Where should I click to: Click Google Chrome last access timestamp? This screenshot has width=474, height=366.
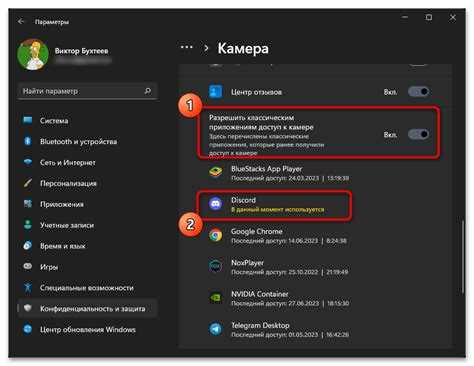tap(289, 241)
